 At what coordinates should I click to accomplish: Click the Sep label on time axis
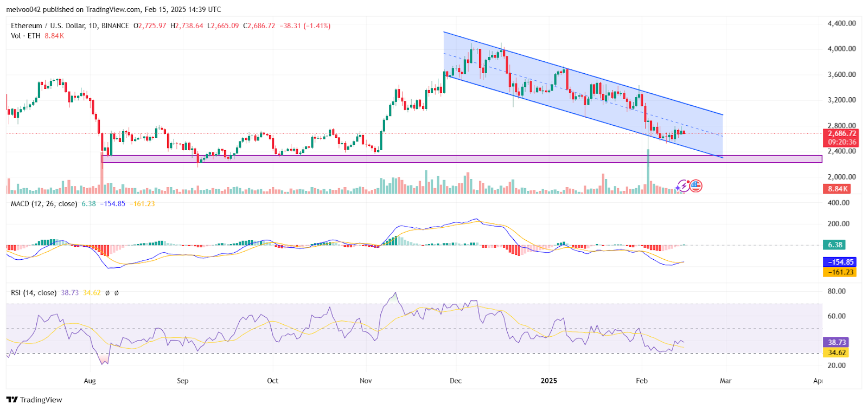[x=183, y=381]
